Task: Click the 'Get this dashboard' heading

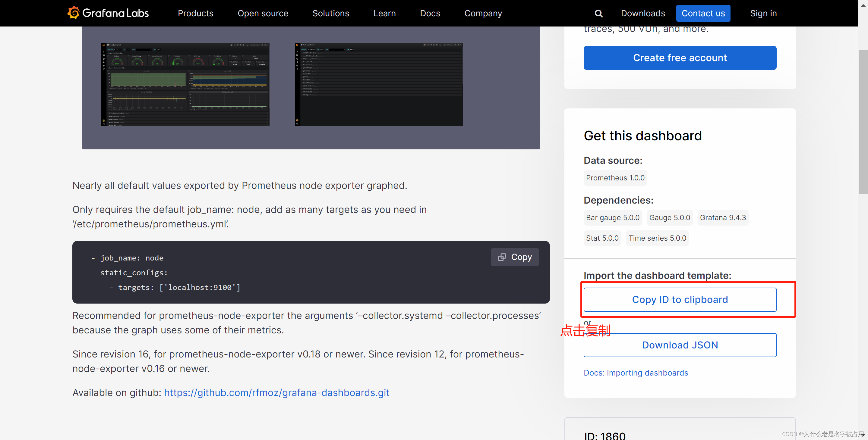Action: (642, 136)
